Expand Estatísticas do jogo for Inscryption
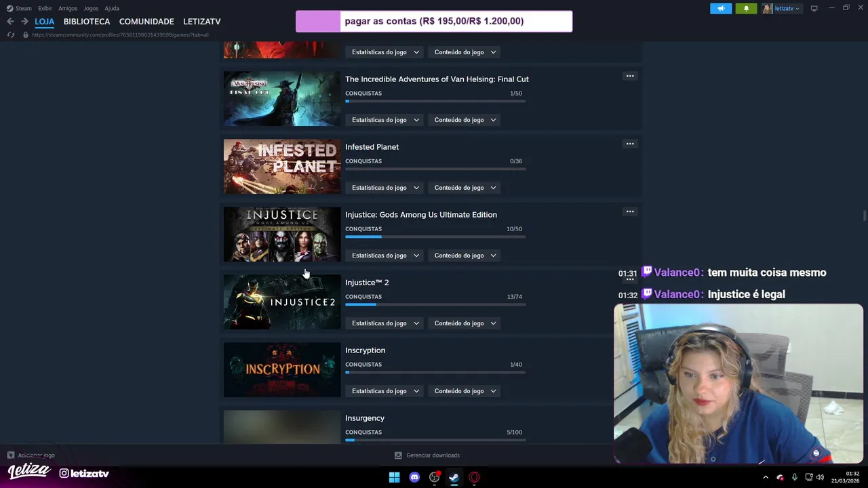The height and width of the screenshot is (488, 868). click(x=385, y=391)
